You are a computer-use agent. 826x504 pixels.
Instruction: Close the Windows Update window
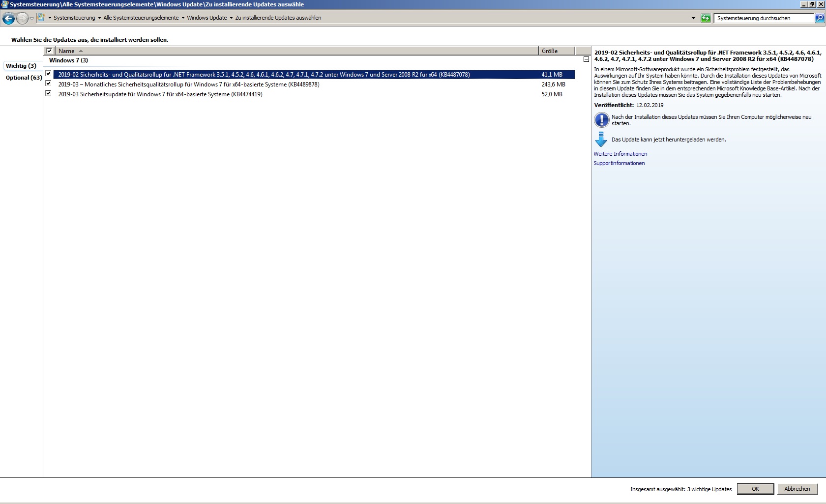821,4
